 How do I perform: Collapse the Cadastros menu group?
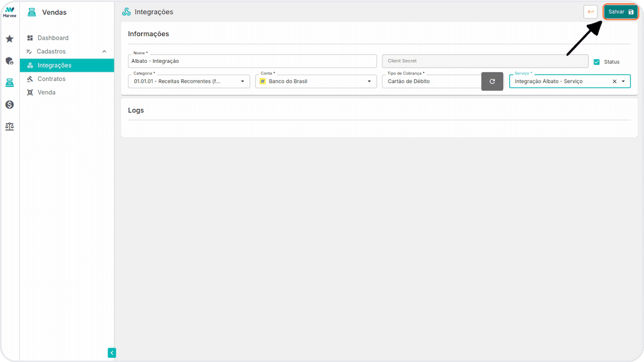(x=104, y=51)
